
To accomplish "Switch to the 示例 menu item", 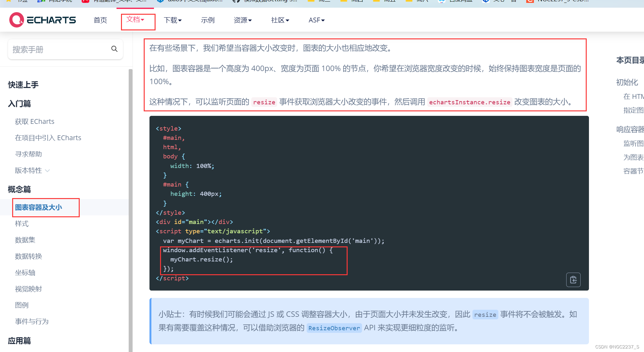I will pos(207,20).
